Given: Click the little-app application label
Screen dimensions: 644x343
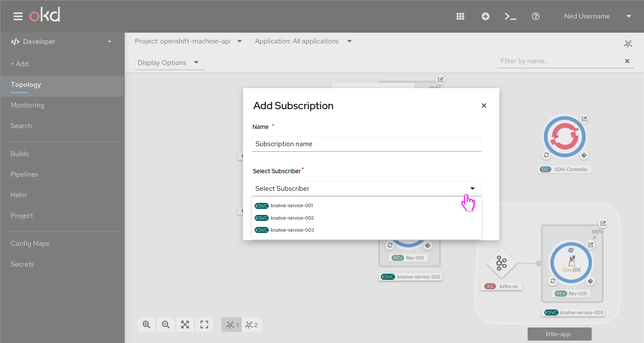Looking at the screenshot, I should tap(559, 334).
